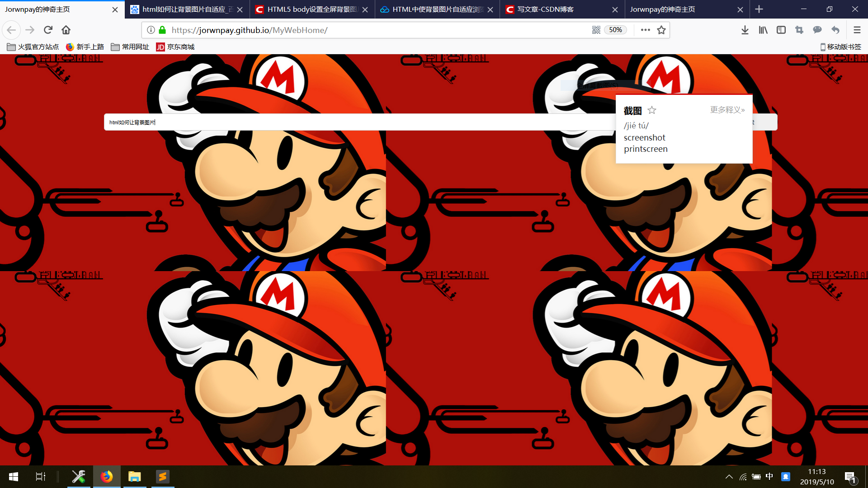The height and width of the screenshot is (488, 868).
Task: Open the chat bubble toolbar icon
Action: pos(817,30)
